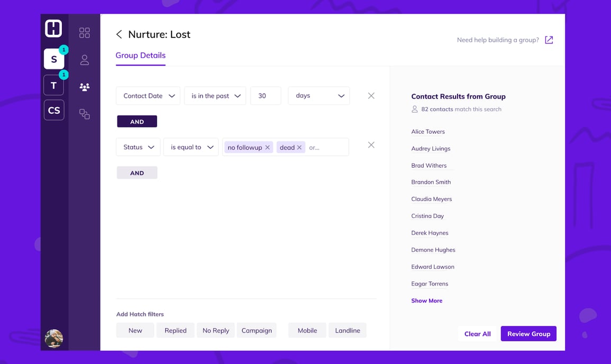
Task: Click the Review Group button
Action: [x=528, y=333]
